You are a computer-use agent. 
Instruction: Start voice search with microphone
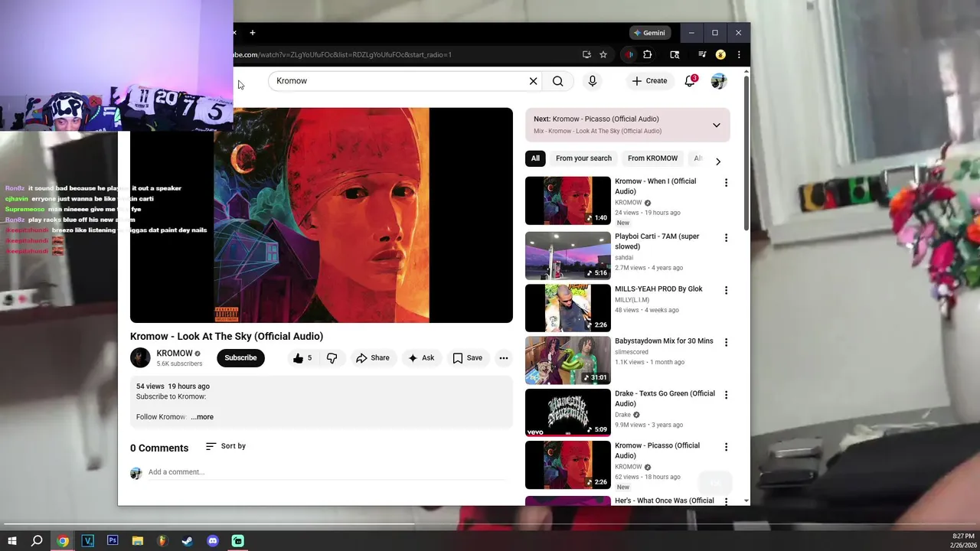coord(593,81)
